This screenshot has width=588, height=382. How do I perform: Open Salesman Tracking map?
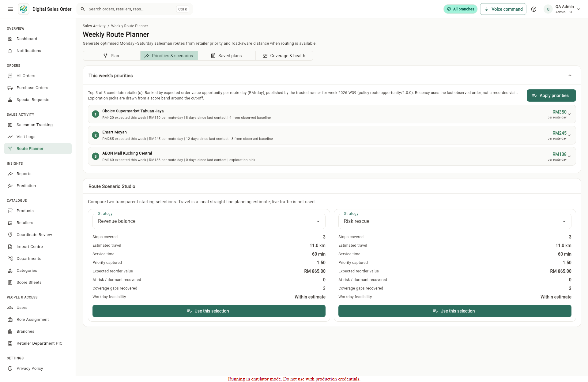[x=38, y=125]
